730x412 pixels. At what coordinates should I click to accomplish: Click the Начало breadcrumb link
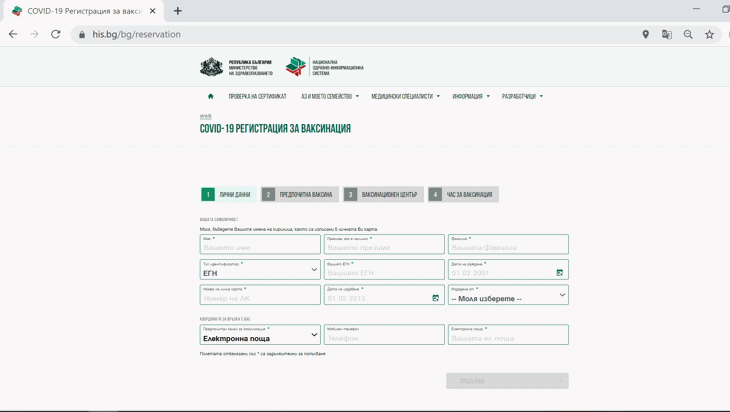tap(205, 116)
